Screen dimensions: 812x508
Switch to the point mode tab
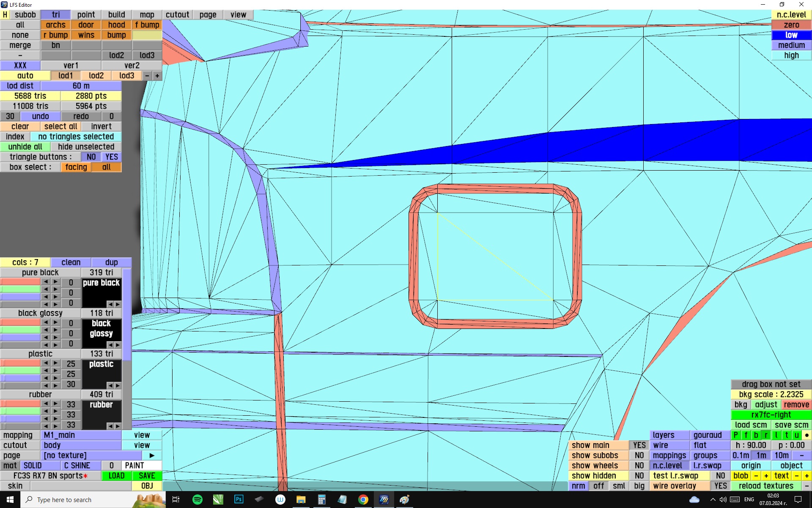pyautogui.click(x=86, y=15)
